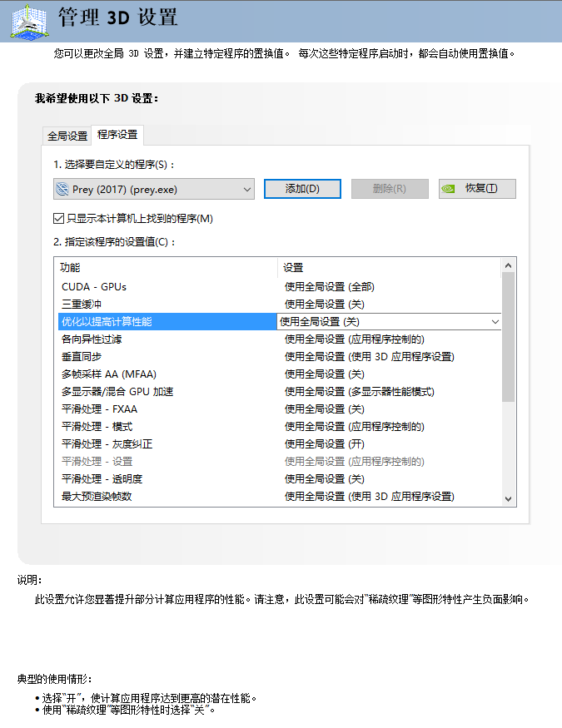Select the 平滑处理 - 模式 row
This screenshot has width=562, height=728.
(280, 427)
